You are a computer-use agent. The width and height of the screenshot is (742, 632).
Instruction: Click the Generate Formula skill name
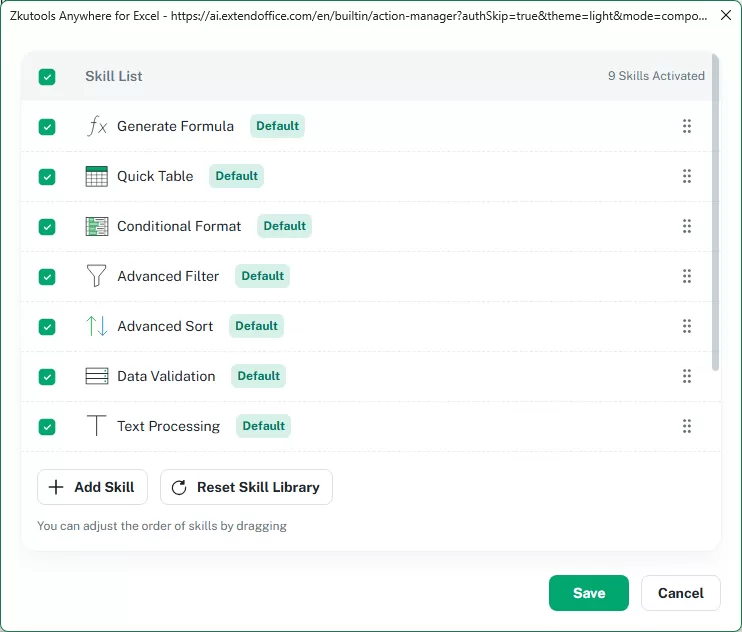176,126
